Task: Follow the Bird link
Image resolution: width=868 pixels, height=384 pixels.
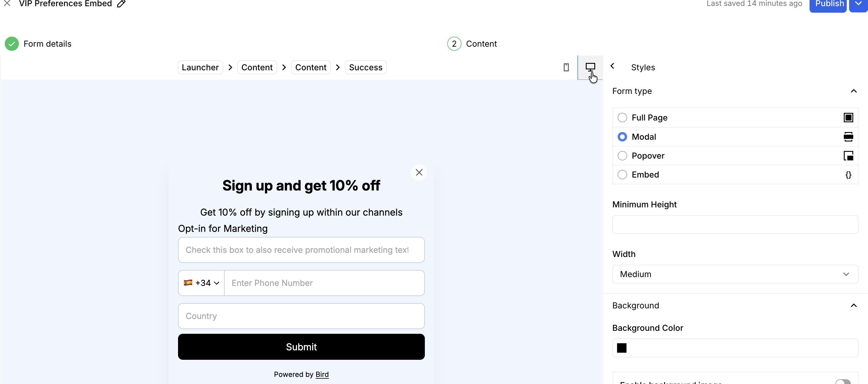Action: (322, 374)
